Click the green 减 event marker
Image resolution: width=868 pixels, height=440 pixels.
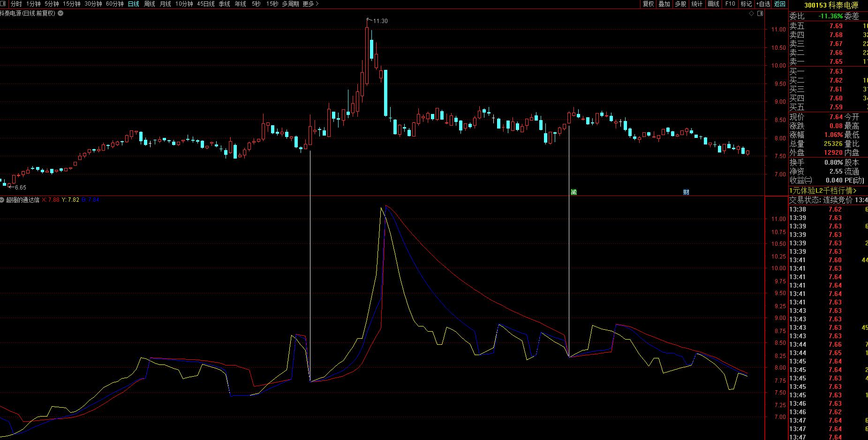574,192
